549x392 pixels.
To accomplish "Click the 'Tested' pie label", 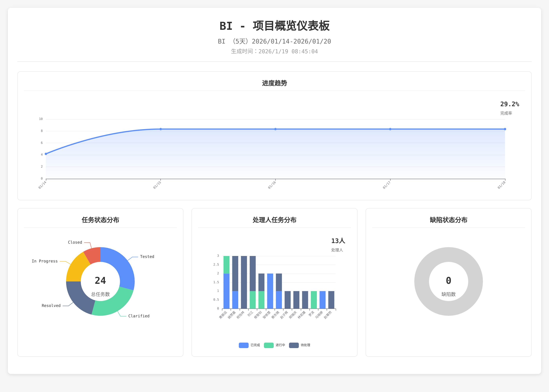I will coord(147,257).
